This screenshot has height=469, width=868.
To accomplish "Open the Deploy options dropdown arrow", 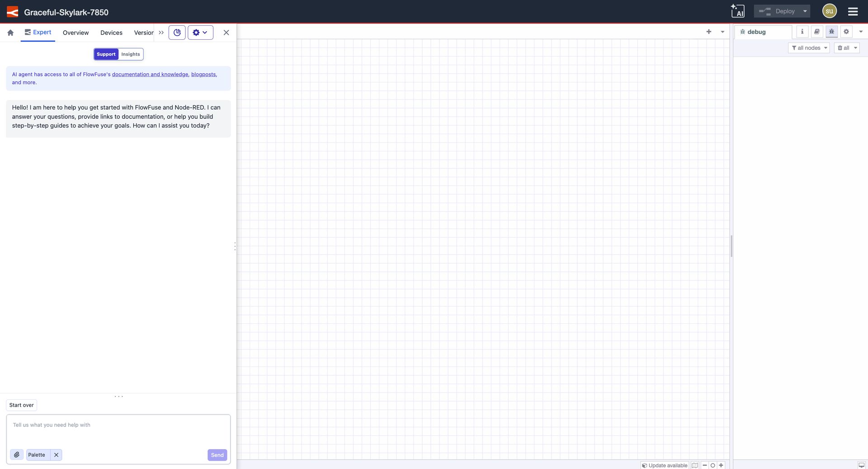I will tap(805, 11).
